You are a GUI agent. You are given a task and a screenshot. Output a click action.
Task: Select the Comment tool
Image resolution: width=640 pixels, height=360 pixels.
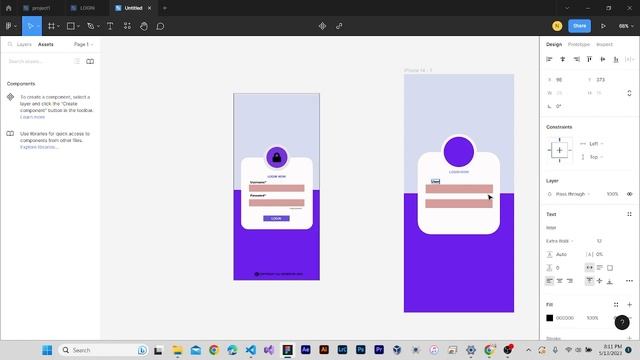coord(160,26)
